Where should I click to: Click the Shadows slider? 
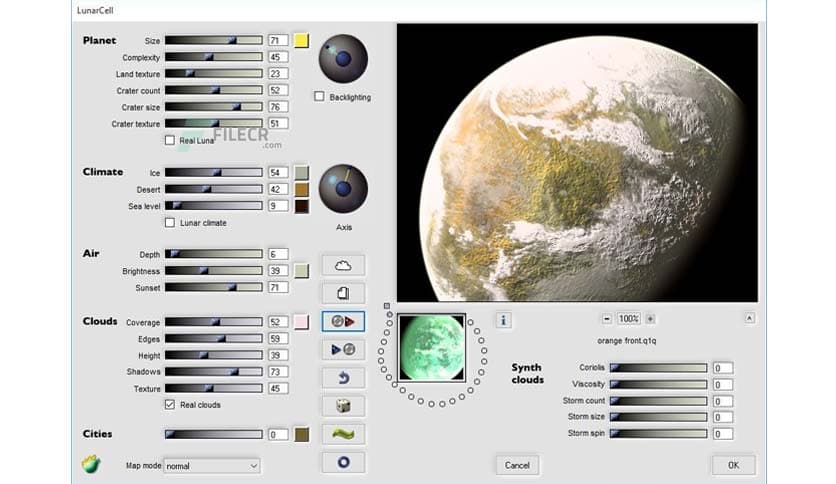coord(214,372)
